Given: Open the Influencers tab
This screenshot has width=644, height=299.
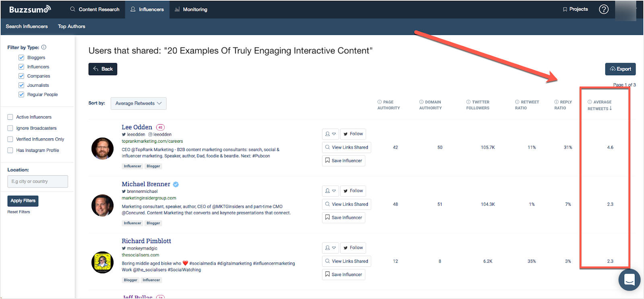Looking at the screenshot, I should [147, 9].
